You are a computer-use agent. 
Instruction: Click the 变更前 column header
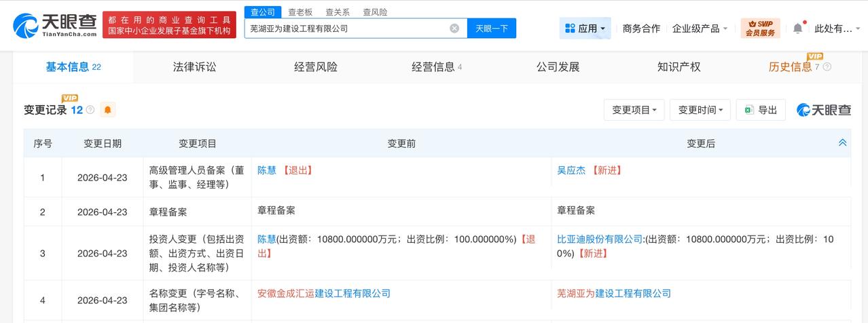(x=401, y=143)
